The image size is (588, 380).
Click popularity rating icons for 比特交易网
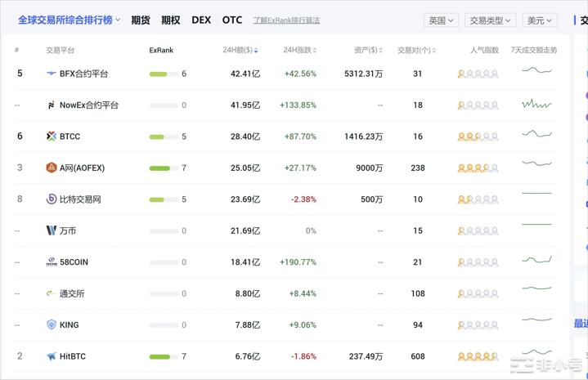click(x=478, y=199)
